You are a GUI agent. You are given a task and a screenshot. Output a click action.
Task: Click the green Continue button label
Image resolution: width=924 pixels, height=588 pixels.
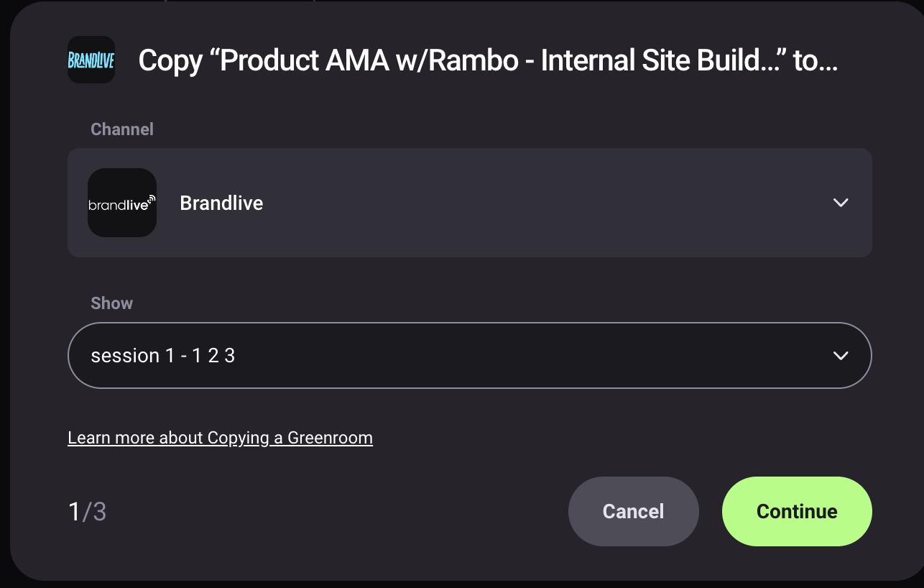tap(797, 511)
